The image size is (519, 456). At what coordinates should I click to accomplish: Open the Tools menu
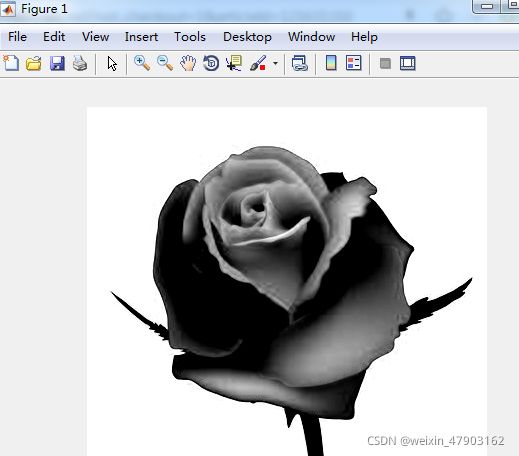point(190,37)
